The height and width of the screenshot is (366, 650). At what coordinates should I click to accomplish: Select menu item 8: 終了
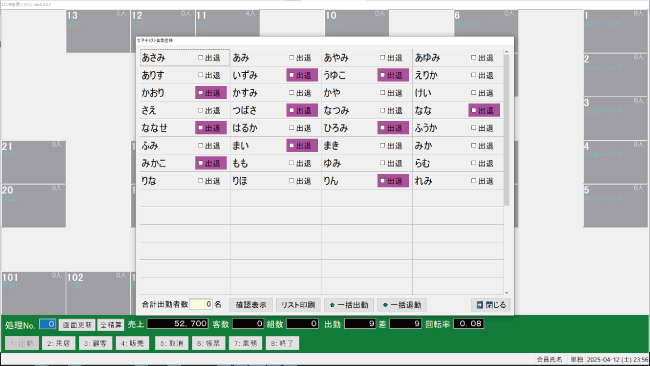click(282, 343)
